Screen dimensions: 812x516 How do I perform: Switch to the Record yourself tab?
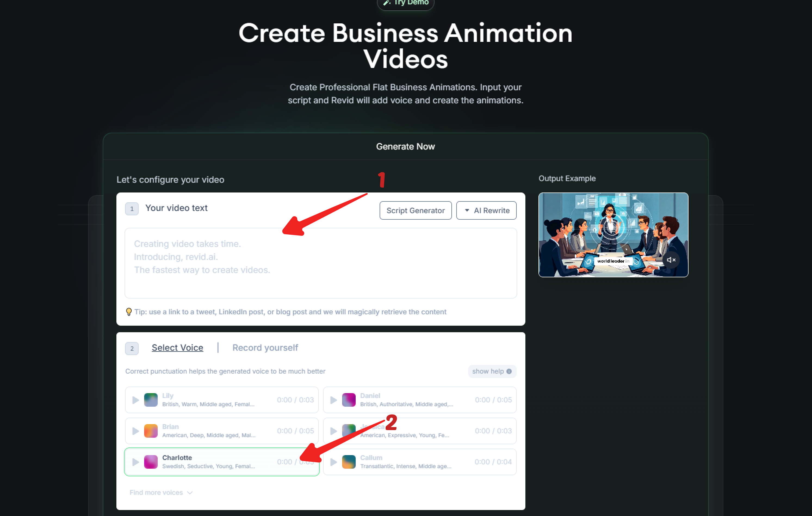click(x=265, y=347)
